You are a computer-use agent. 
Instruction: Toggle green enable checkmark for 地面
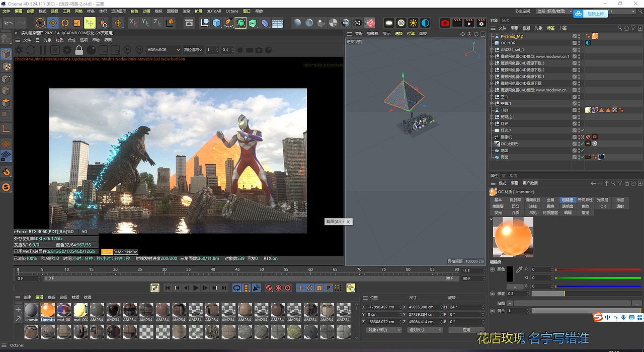(582, 151)
